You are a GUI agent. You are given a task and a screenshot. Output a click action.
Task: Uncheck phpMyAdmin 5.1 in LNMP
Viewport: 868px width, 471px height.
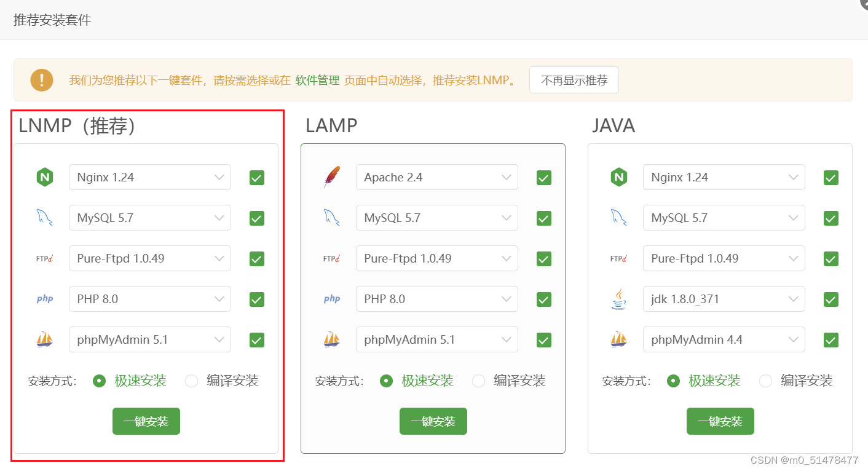[x=257, y=340]
